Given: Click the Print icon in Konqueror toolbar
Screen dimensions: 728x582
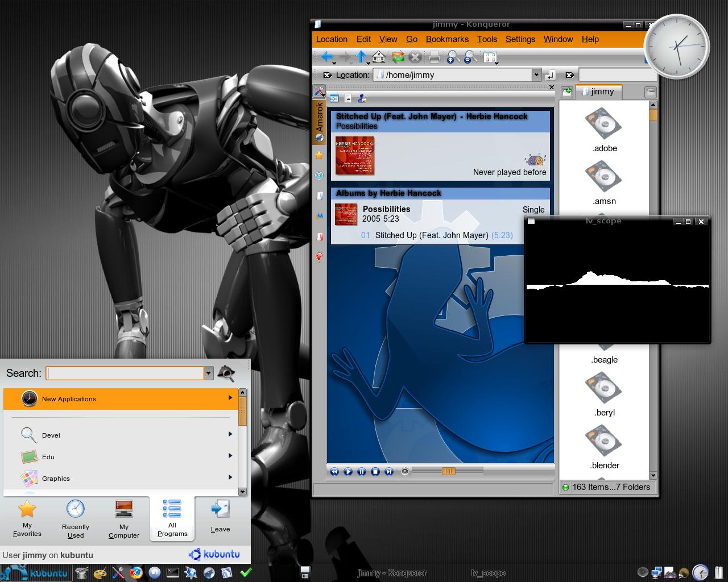Looking at the screenshot, I should 434,57.
